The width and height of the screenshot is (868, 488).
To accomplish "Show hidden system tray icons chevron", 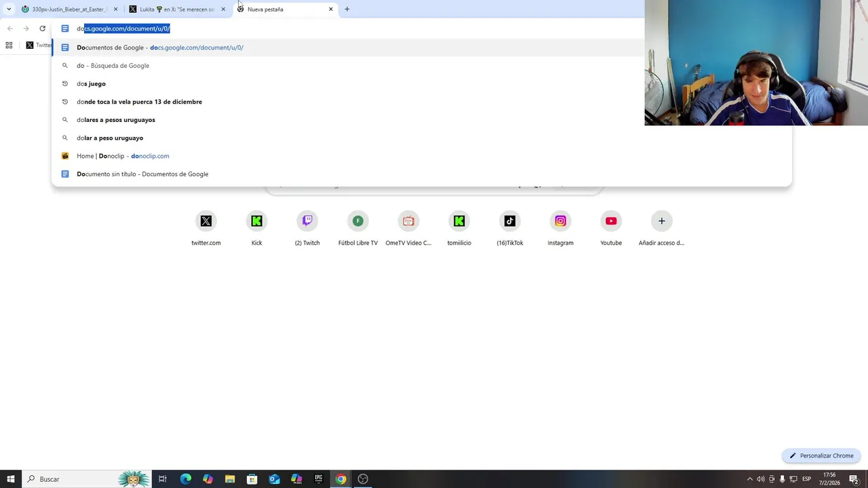I will pyautogui.click(x=749, y=479).
